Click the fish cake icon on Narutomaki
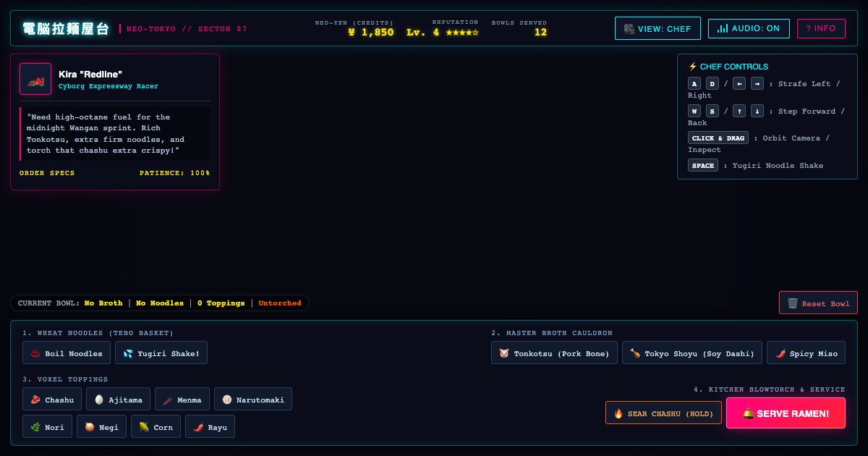 (x=226, y=400)
